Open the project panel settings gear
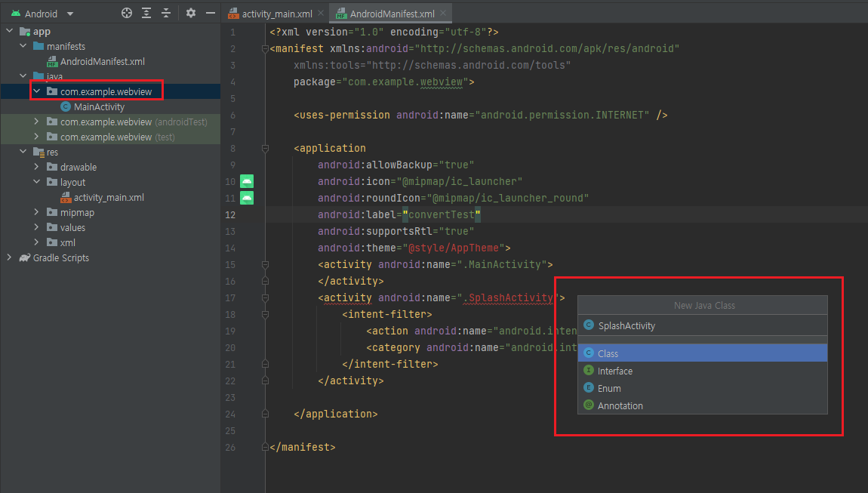The image size is (868, 493). click(191, 13)
